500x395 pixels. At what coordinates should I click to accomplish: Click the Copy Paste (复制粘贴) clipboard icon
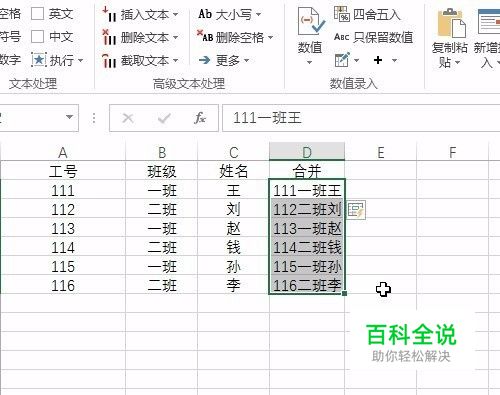coord(452,23)
